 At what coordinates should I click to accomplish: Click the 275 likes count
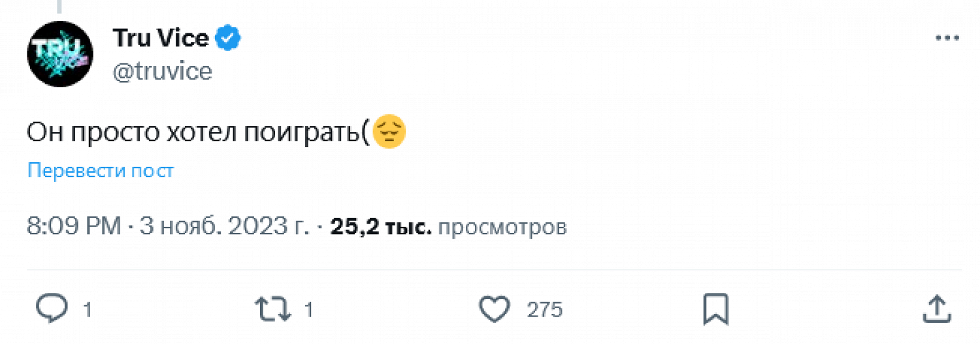545,309
